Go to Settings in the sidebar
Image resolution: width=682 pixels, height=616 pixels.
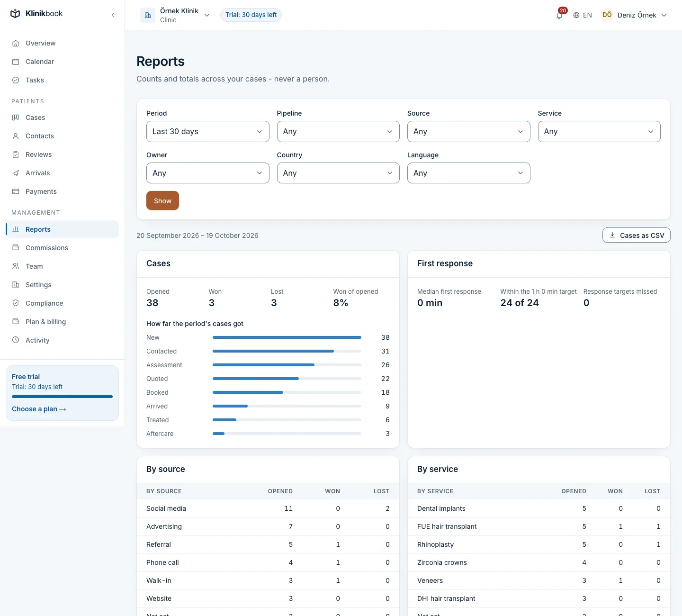[62, 285]
